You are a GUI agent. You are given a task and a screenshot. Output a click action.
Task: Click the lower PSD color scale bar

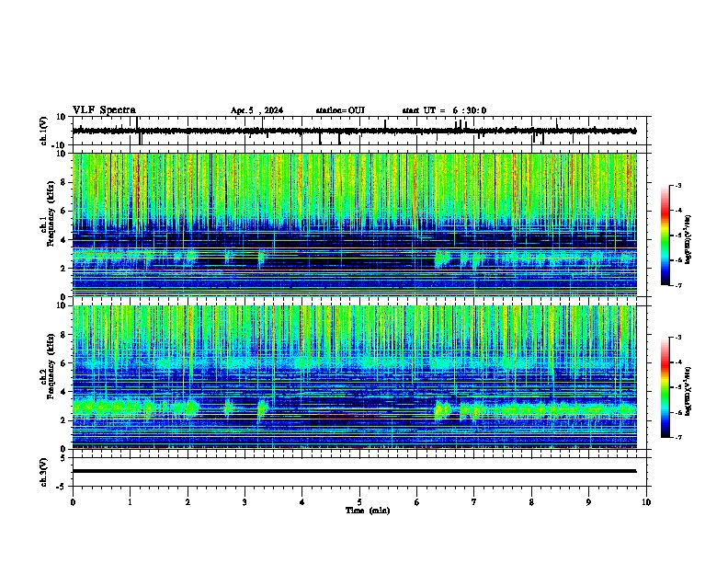point(665,387)
